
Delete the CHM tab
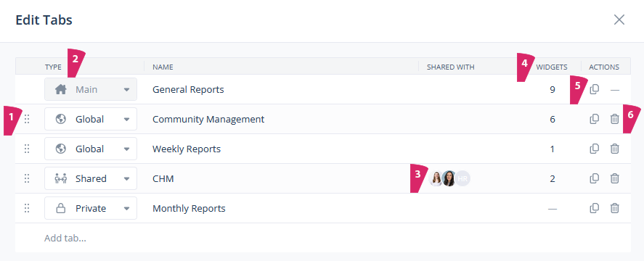pyautogui.click(x=614, y=178)
